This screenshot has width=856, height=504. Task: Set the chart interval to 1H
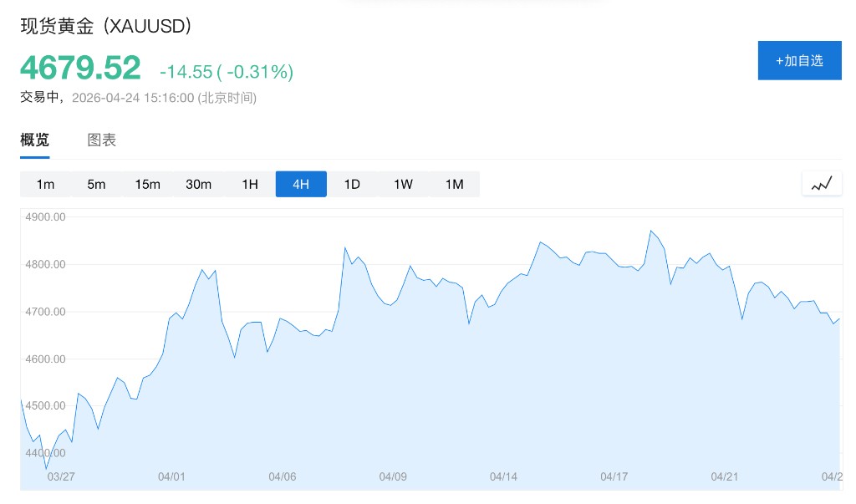pyautogui.click(x=250, y=184)
